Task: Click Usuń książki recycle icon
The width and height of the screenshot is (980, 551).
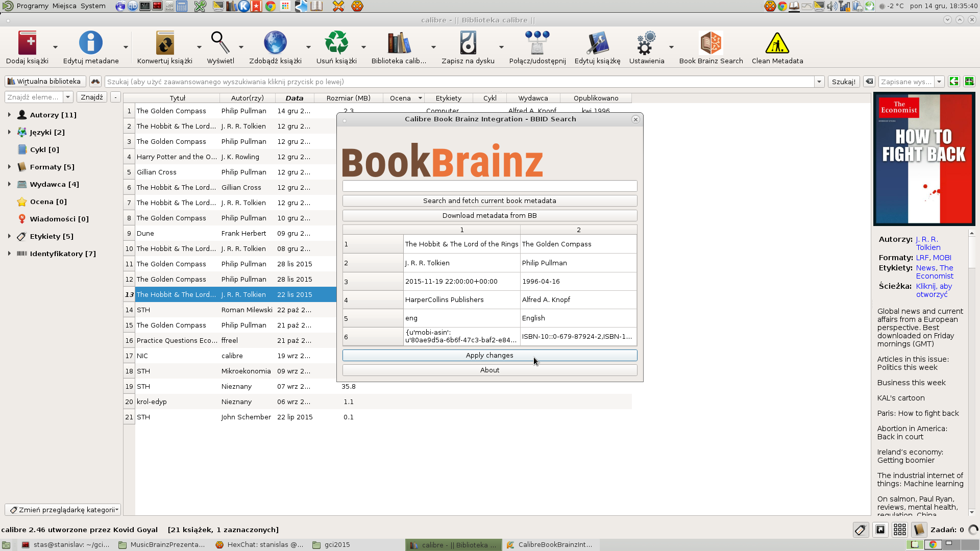Action: click(336, 43)
